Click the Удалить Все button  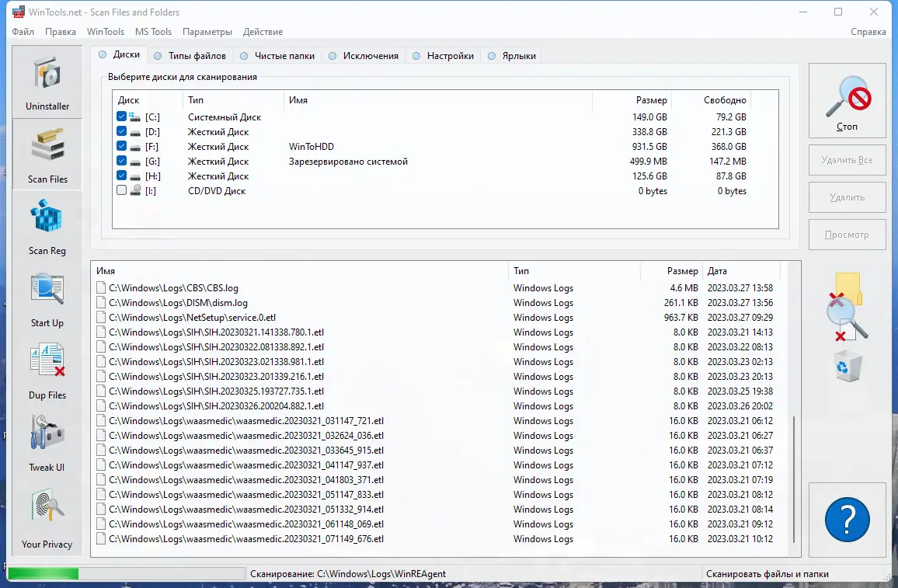click(847, 160)
